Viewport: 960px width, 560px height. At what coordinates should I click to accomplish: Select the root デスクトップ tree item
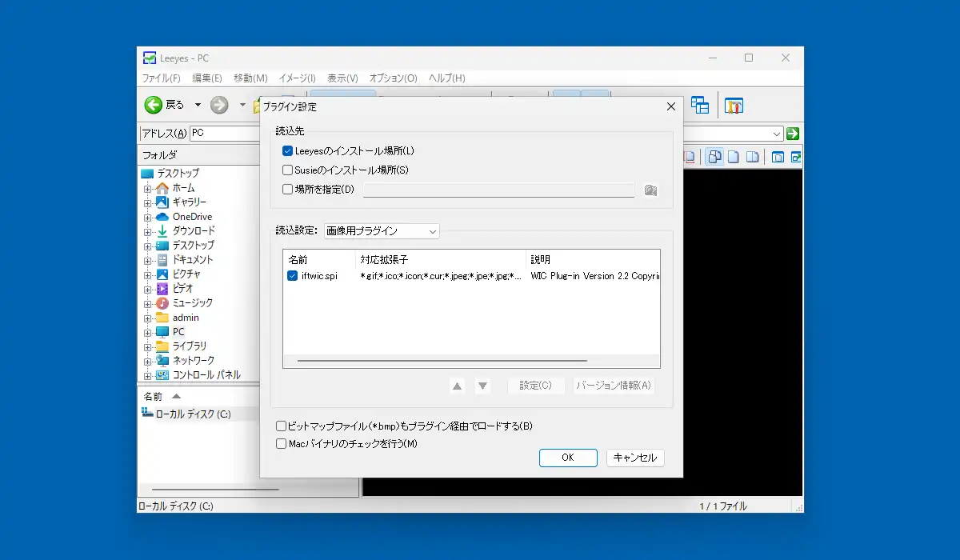tap(178, 174)
